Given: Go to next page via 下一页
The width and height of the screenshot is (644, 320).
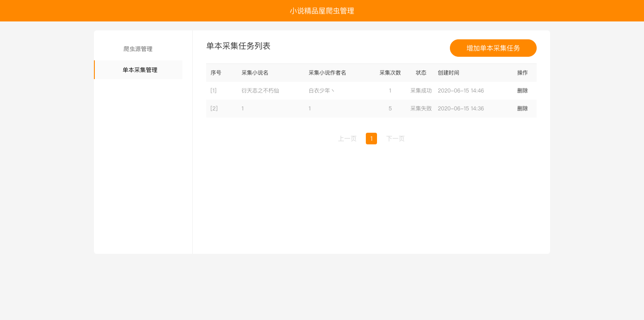Looking at the screenshot, I should click(395, 139).
